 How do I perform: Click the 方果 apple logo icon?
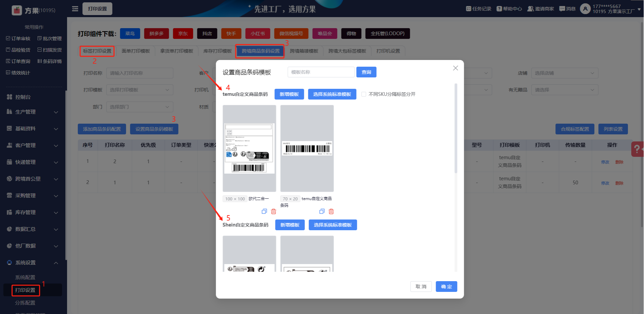click(17, 10)
